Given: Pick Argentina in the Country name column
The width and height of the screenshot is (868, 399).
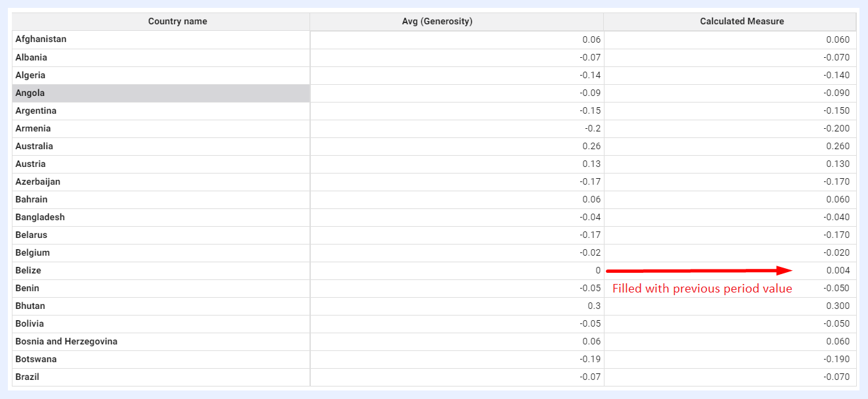Looking at the screenshot, I should pos(36,110).
